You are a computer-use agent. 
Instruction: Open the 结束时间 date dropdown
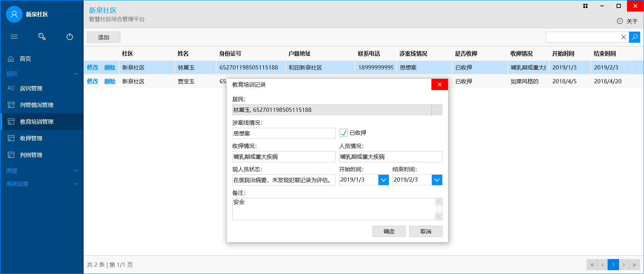click(x=437, y=180)
